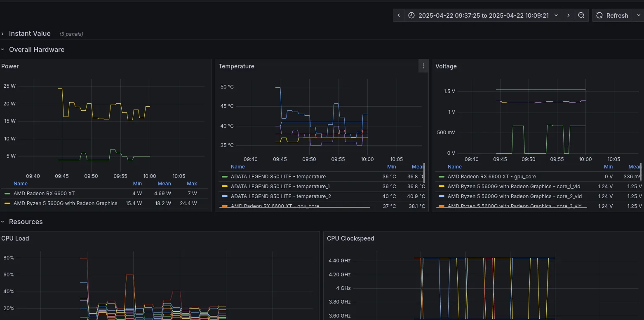Click the previous time range arrow
The height and width of the screenshot is (320, 644).
tap(398, 15)
